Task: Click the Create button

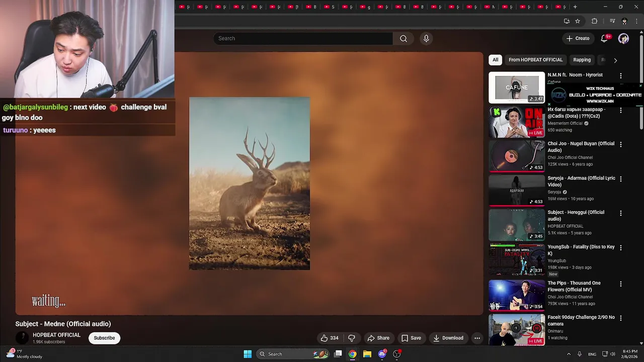Action: tap(578, 38)
